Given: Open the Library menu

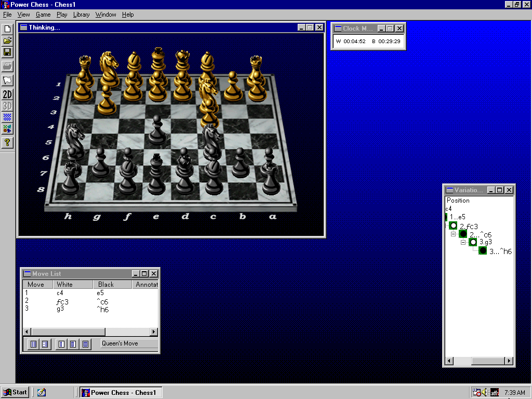Looking at the screenshot, I should click(82, 15).
